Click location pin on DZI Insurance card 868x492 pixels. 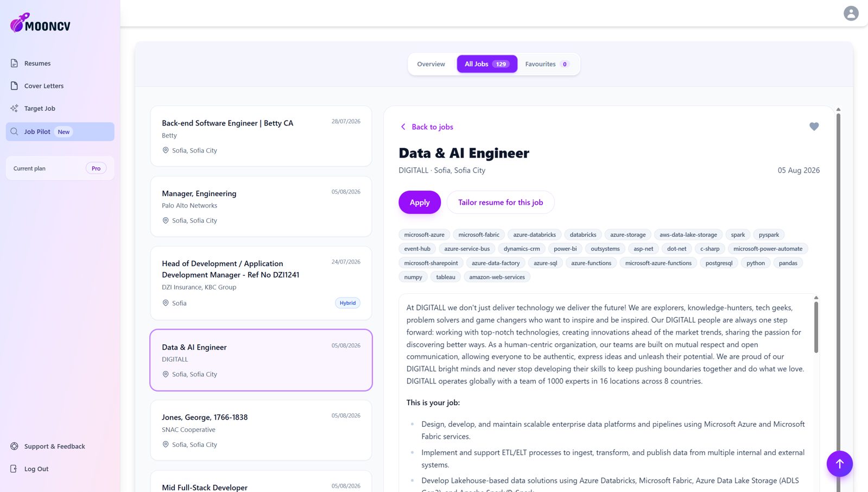pyautogui.click(x=166, y=303)
